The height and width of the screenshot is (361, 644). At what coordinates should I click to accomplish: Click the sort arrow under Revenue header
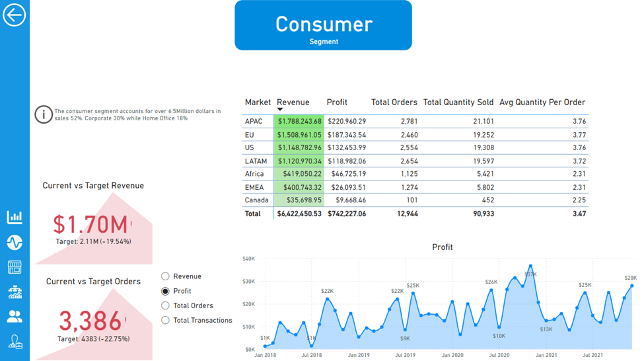(x=280, y=110)
